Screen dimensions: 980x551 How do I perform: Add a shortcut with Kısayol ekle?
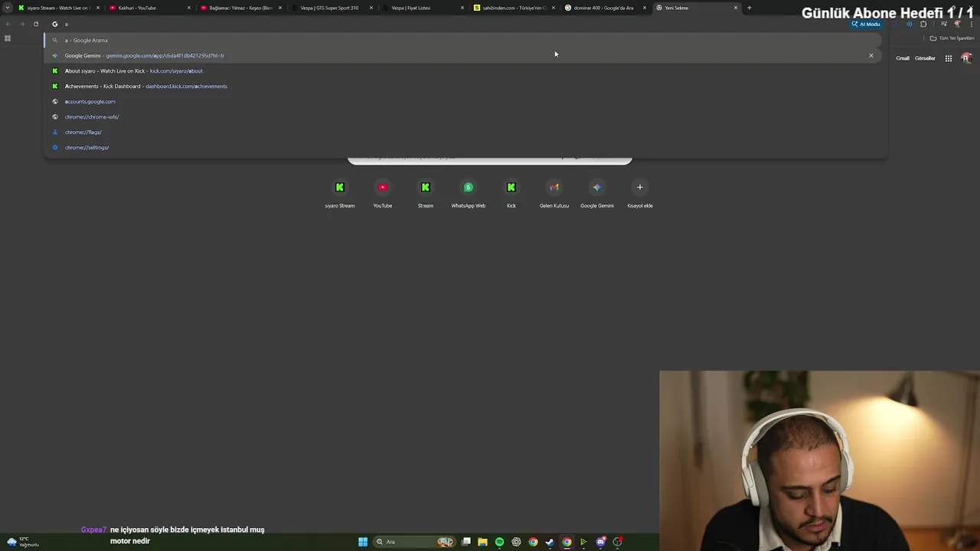click(x=640, y=194)
